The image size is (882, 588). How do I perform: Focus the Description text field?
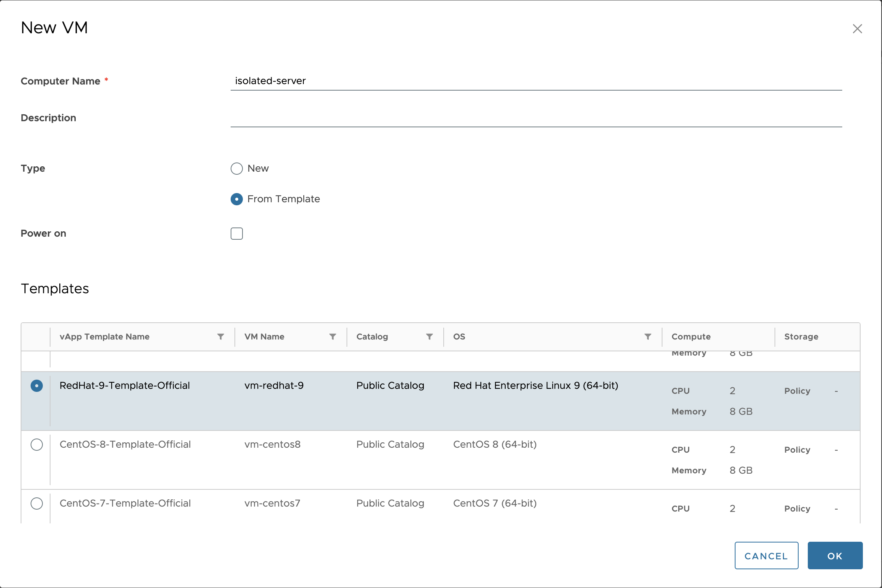[x=535, y=118]
